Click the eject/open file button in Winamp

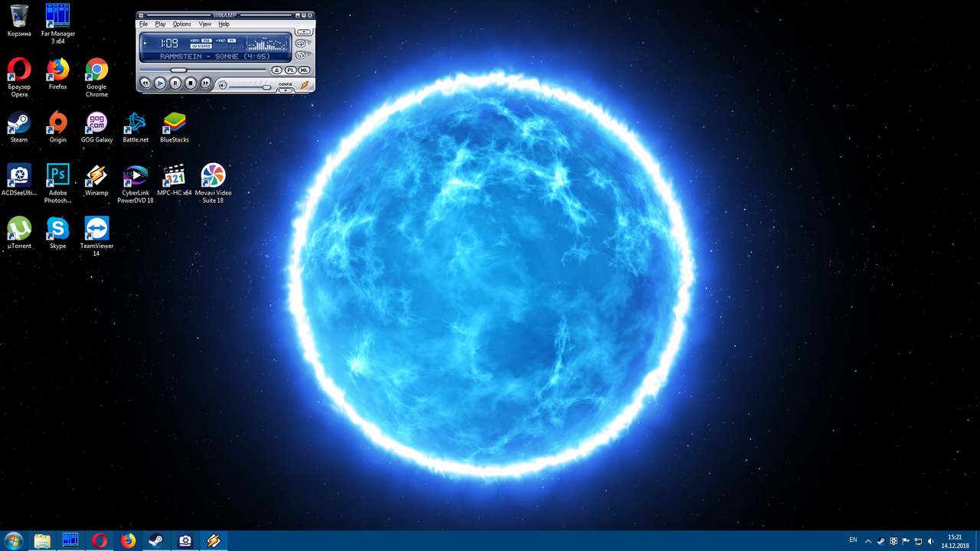click(x=277, y=70)
